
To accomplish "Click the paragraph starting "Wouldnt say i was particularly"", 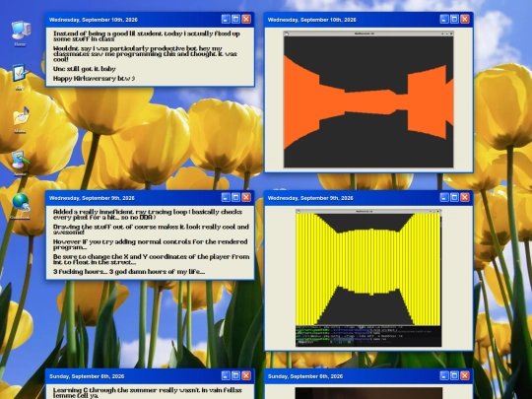I will click(x=145, y=54).
